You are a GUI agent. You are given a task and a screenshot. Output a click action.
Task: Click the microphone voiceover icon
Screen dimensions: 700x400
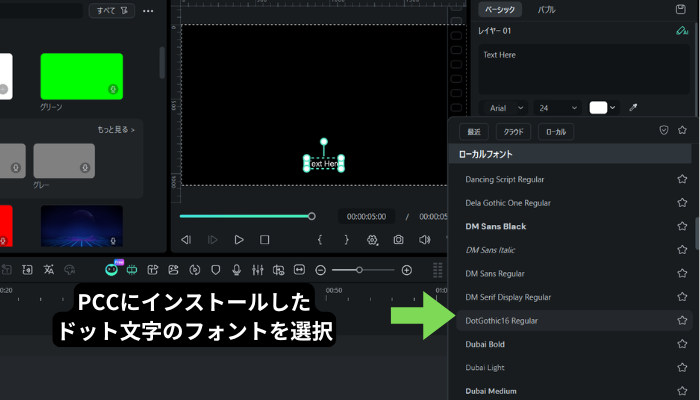(x=237, y=270)
